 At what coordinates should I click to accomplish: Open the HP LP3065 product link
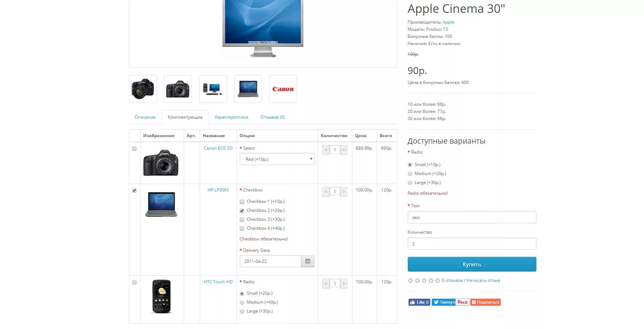(218, 190)
